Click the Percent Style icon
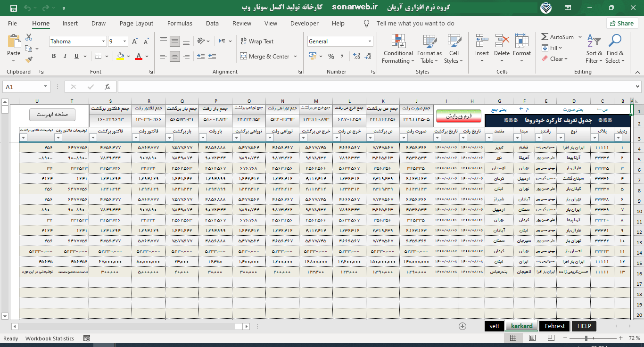Viewport: 644px width, 347px height. pyautogui.click(x=331, y=56)
